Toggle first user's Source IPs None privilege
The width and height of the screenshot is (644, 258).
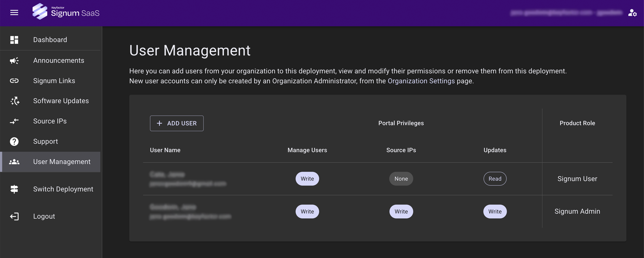[401, 179]
